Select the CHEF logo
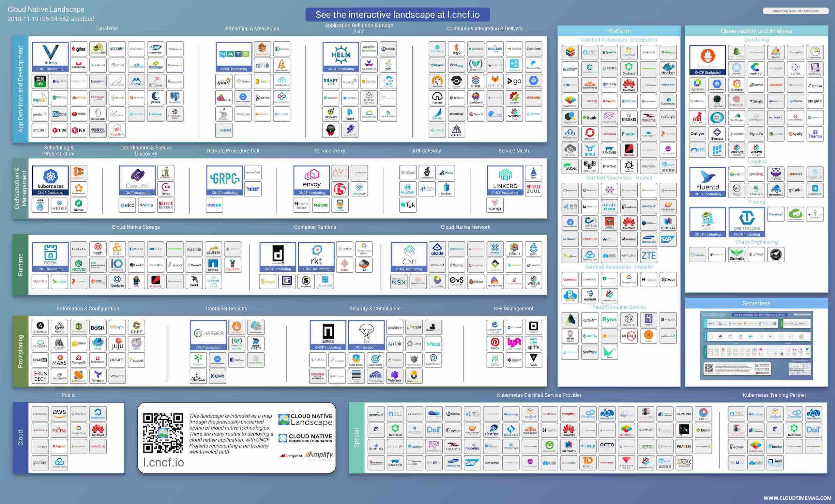 [136, 327]
